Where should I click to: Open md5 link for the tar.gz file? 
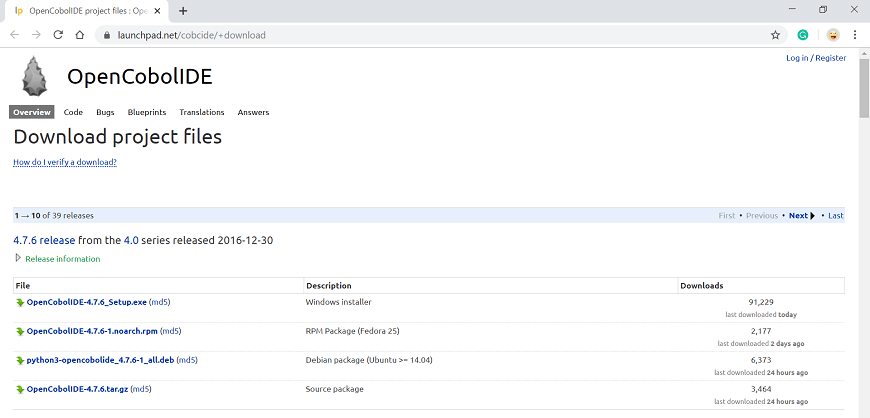pos(141,389)
